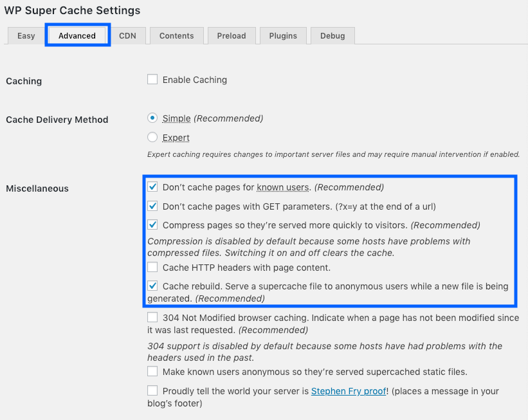The image size is (528, 420).
Task: Disable the Compress pages checkbox
Action: tap(152, 225)
